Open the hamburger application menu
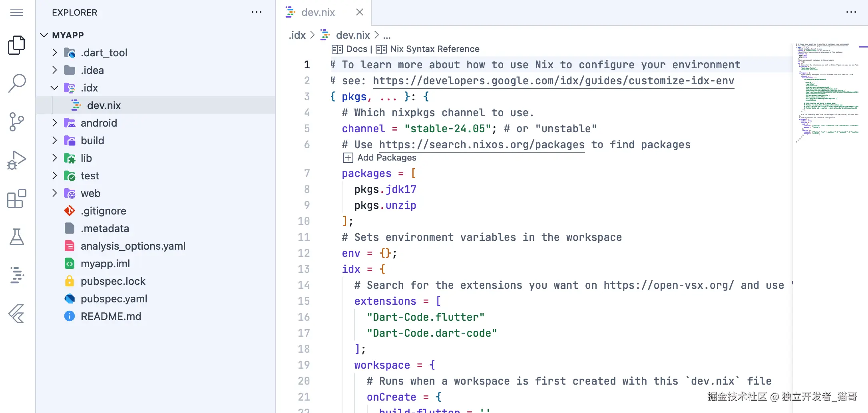The image size is (868, 413). (x=17, y=13)
